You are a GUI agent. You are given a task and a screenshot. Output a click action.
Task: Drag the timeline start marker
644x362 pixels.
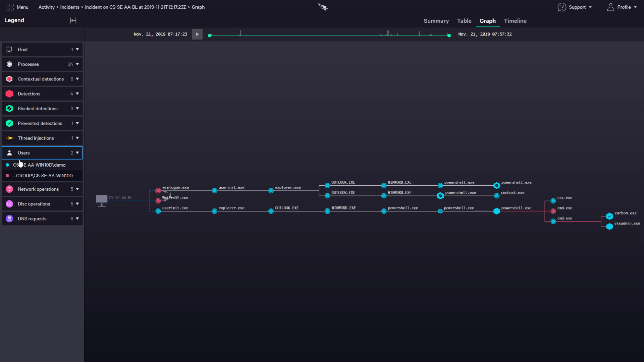point(210,35)
